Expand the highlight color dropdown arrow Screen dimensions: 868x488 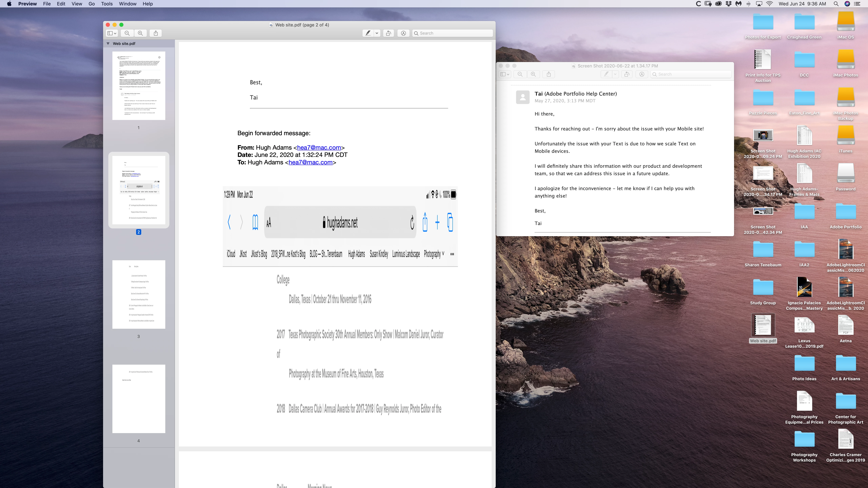coord(377,33)
